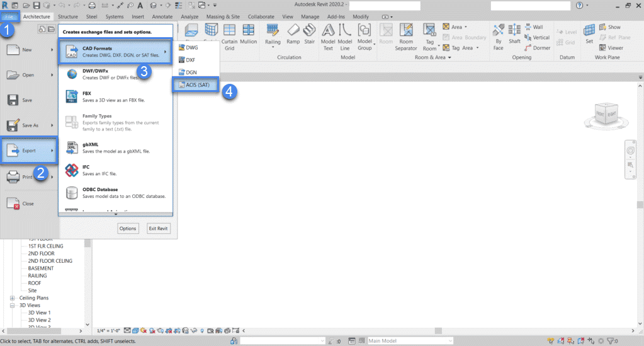Click the Model Text tool

click(328, 37)
